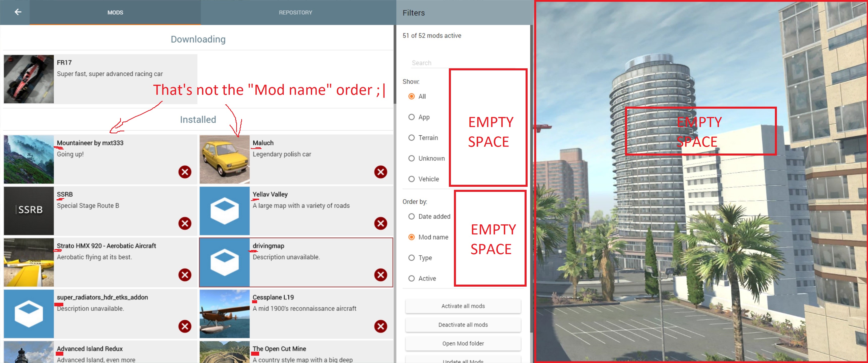Order mods by Active
This screenshot has width=868, height=363.
pos(412,279)
